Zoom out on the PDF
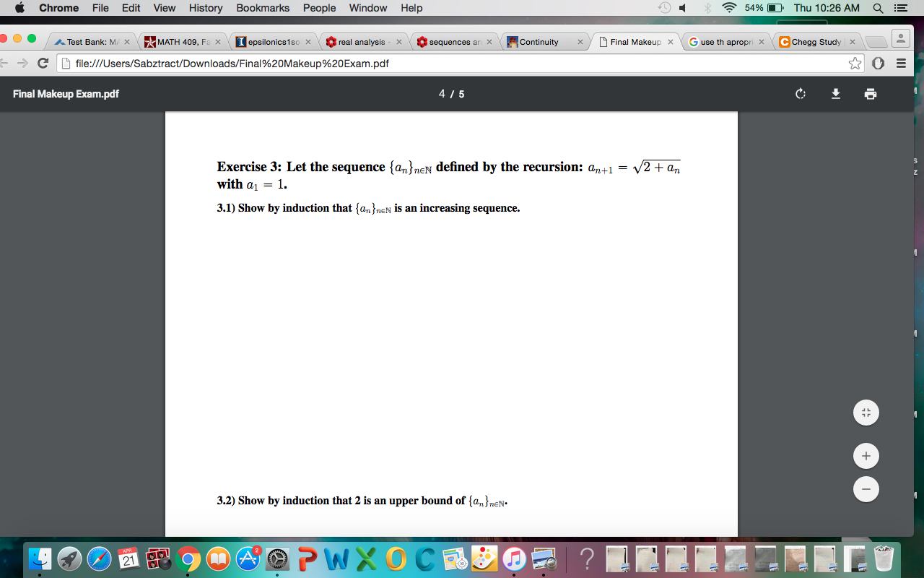 tap(866, 489)
